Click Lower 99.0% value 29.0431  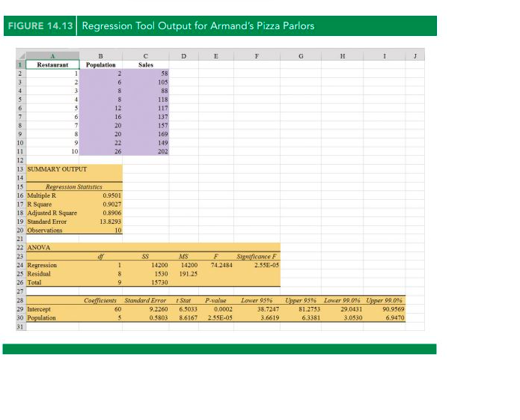(352, 309)
